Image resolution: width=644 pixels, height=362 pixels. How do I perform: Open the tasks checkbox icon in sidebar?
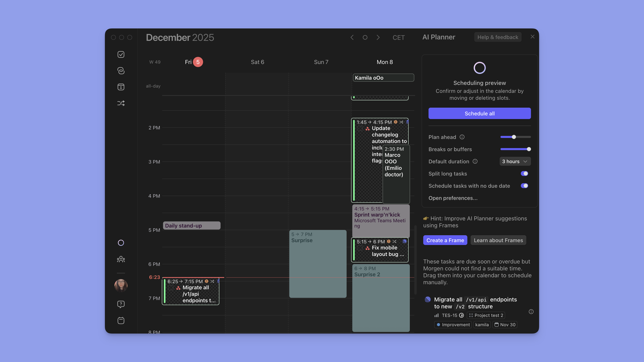pos(121,54)
